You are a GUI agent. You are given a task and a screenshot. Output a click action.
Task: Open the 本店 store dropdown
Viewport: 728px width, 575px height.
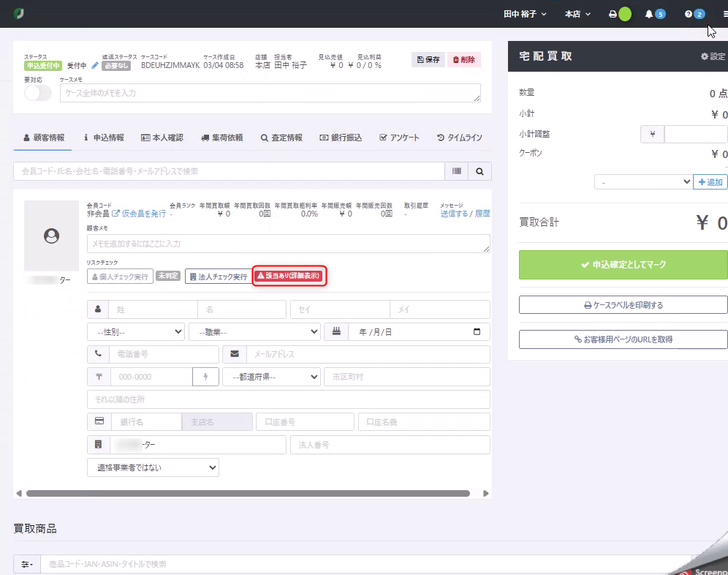[x=577, y=15]
